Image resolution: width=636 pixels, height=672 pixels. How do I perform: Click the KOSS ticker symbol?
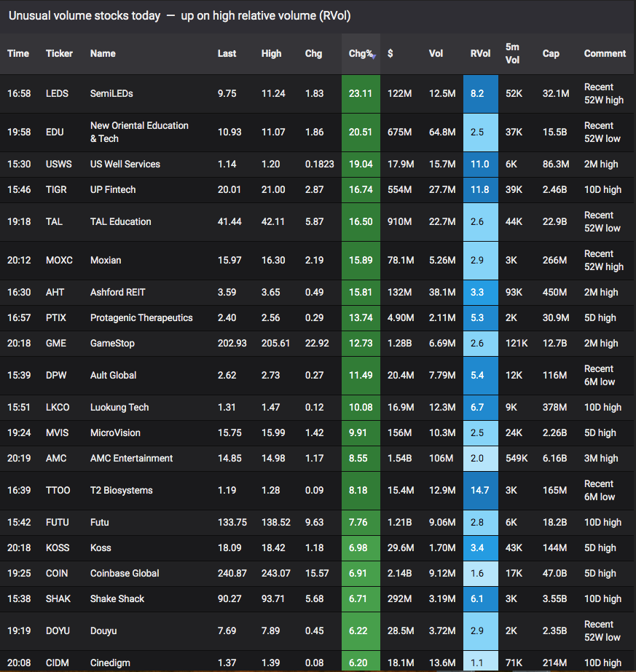[x=58, y=548]
